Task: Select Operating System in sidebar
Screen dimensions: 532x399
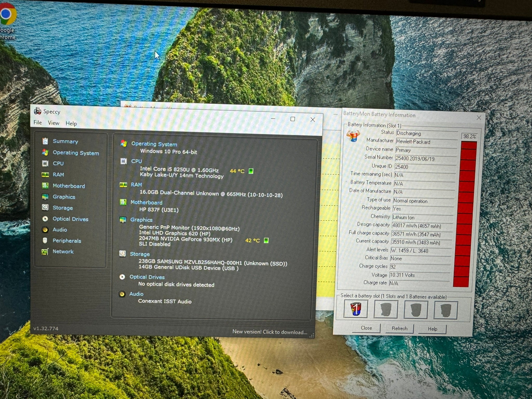Action: tap(76, 153)
